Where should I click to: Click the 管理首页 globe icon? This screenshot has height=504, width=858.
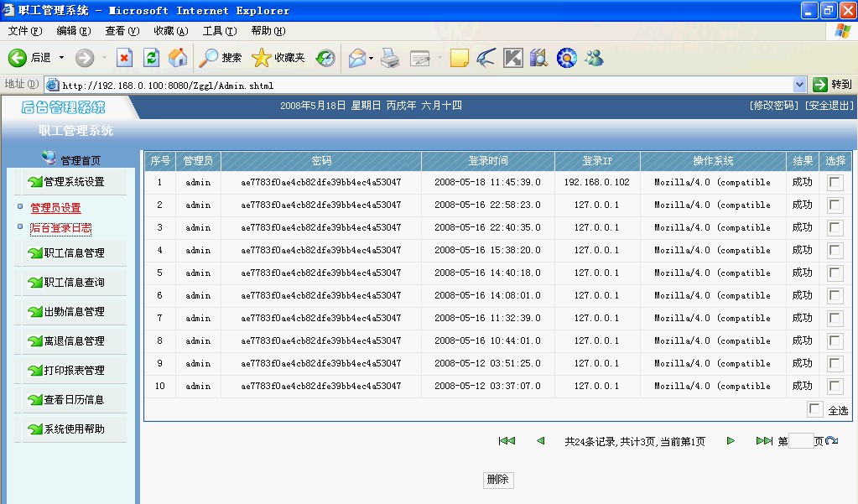(49, 158)
